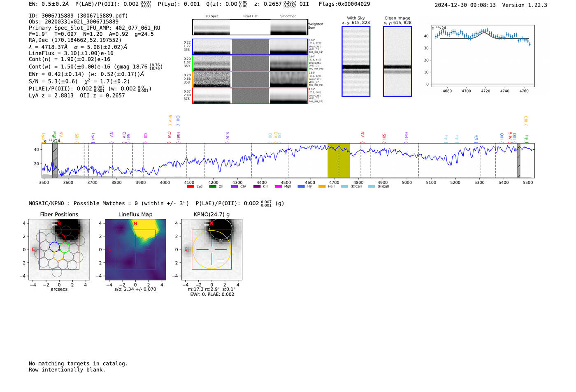Image resolution: width=576 pixels, height=392 pixels.
Task: Open the Clean Image cutout
Action: [x=397, y=61]
